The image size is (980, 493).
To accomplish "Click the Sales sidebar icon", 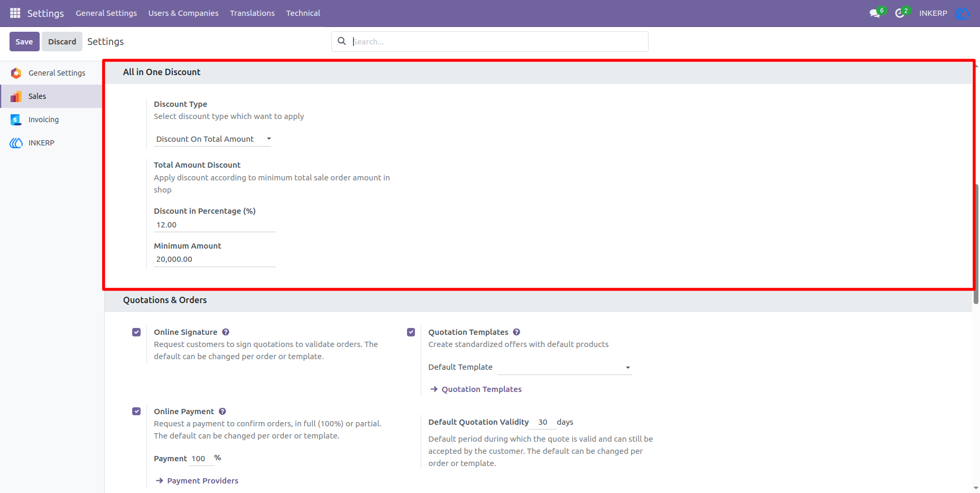I will pos(16,96).
